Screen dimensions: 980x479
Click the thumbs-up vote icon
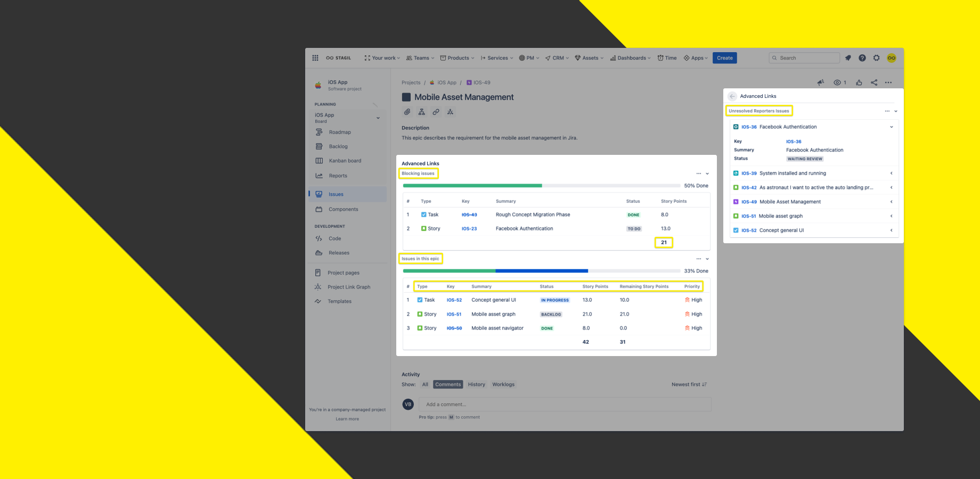click(859, 82)
